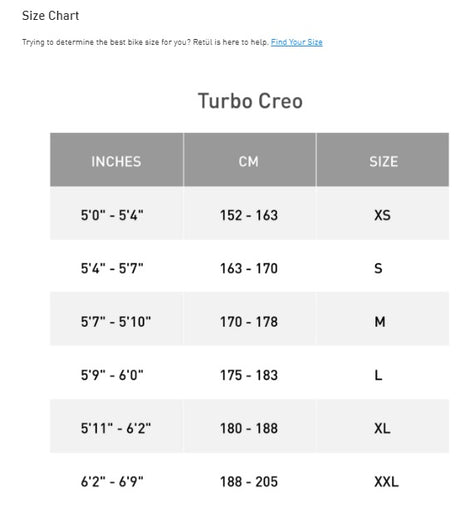
Task: Select the XL size cell
Action: click(x=383, y=426)
